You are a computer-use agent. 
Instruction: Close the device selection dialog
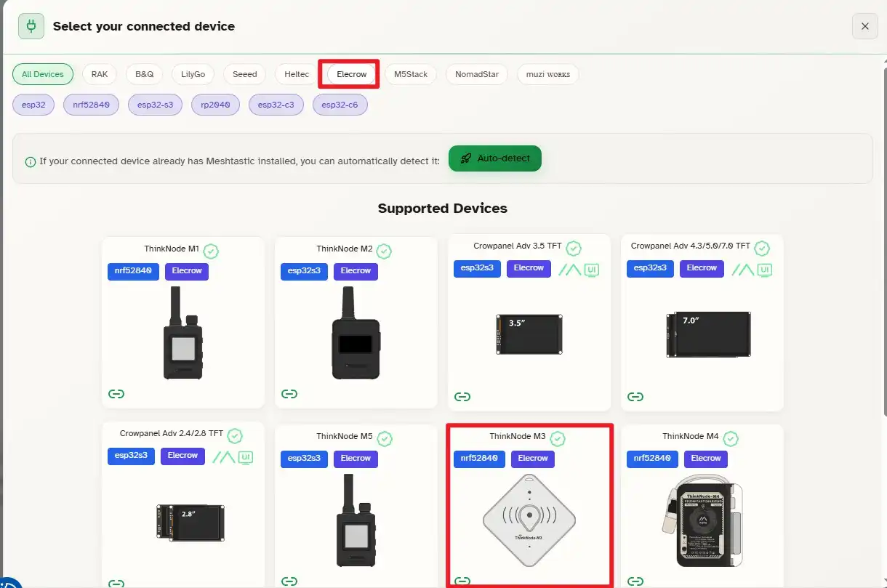(x=864, y=26)
